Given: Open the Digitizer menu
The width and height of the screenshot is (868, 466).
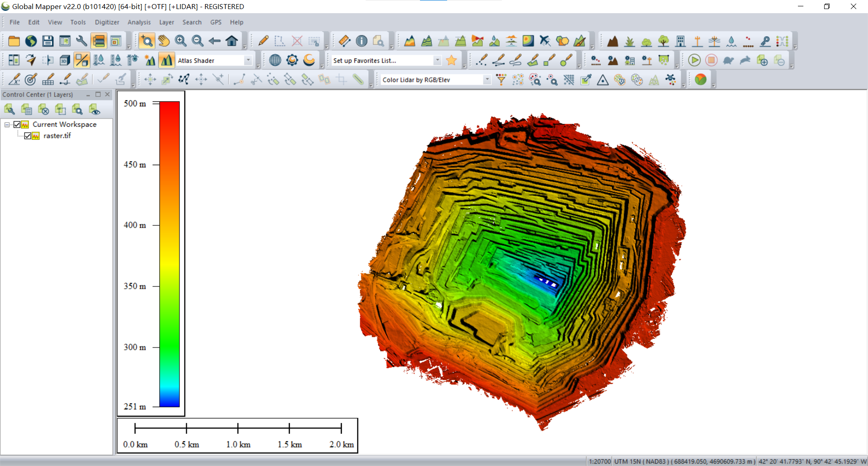Looking at the screenshot, I should (x=107, y=22).
